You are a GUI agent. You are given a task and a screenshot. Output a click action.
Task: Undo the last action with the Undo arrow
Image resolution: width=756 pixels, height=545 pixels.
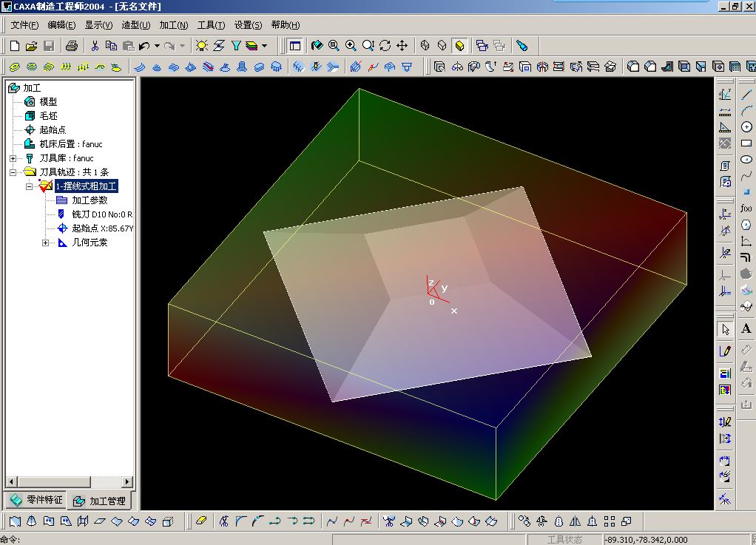click(144, 46)
